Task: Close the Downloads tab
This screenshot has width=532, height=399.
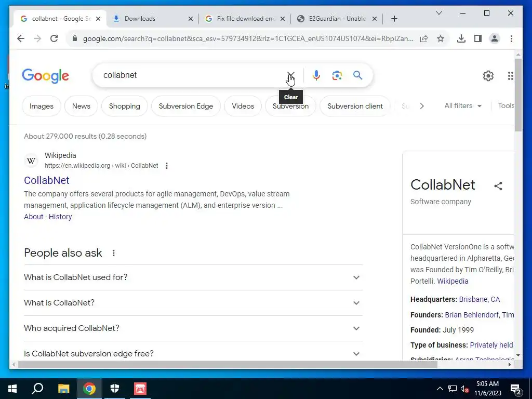Action: pyautogui.click(x=190, y=19)
